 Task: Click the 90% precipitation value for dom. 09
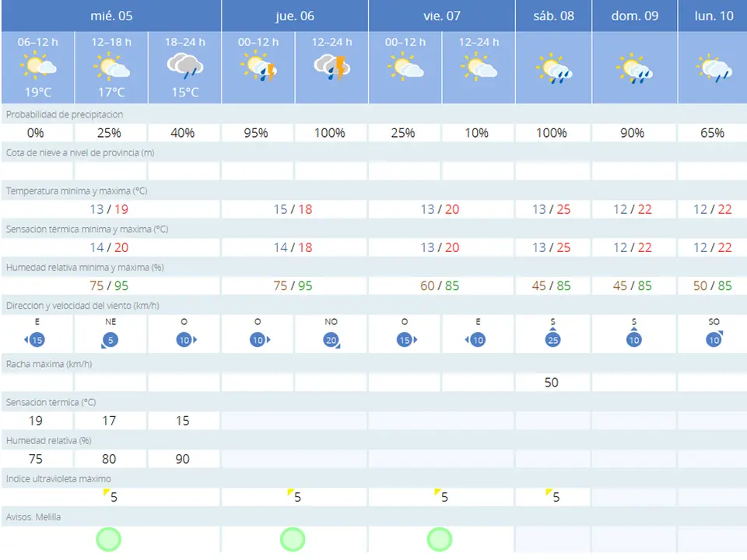coord(632,133)
